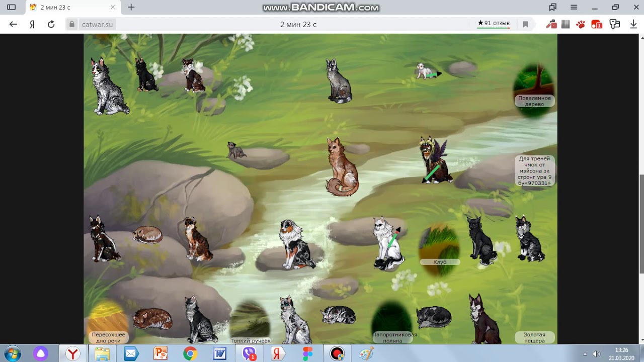
Task: Click the small white kitten near top right
Action: pos(424,71)
